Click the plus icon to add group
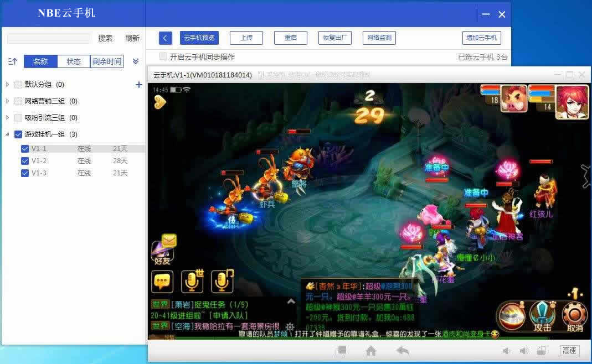 [x=138, y=85]
